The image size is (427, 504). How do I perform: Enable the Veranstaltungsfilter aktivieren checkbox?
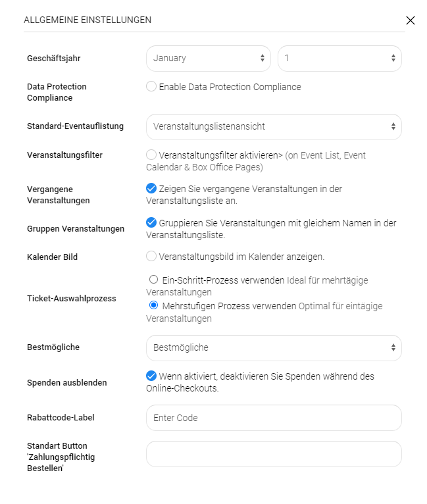[x=151, y=155]
